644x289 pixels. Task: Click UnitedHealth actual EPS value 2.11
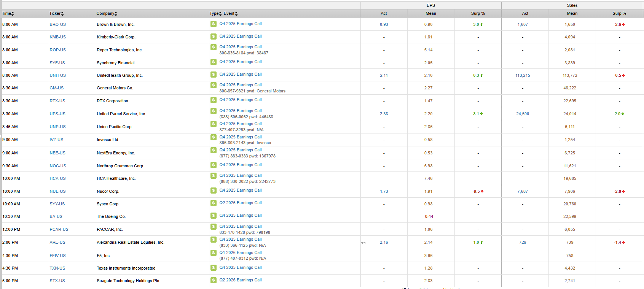point(384,75)
